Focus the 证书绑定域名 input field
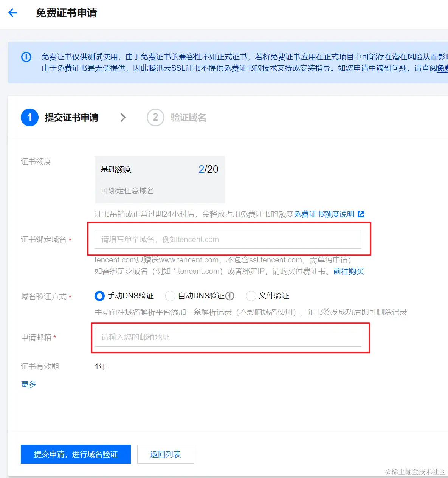The height and width of the screenshot is (478, 448). [x=228, y=239]
